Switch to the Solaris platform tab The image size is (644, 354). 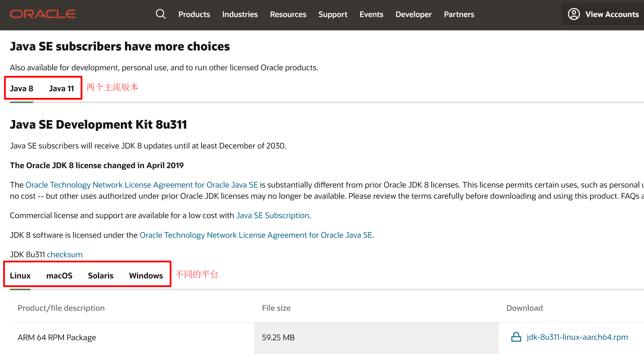(101, 275)
